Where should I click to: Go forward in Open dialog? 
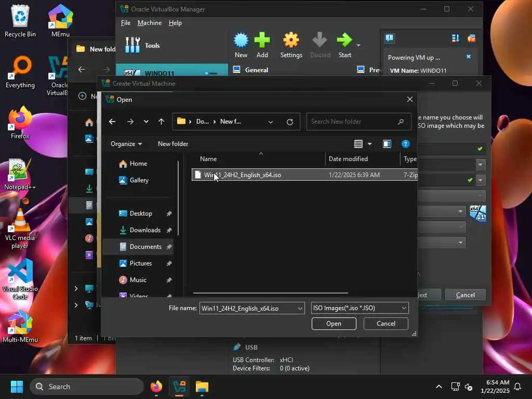pyautogui.click(x=130, y=122)
